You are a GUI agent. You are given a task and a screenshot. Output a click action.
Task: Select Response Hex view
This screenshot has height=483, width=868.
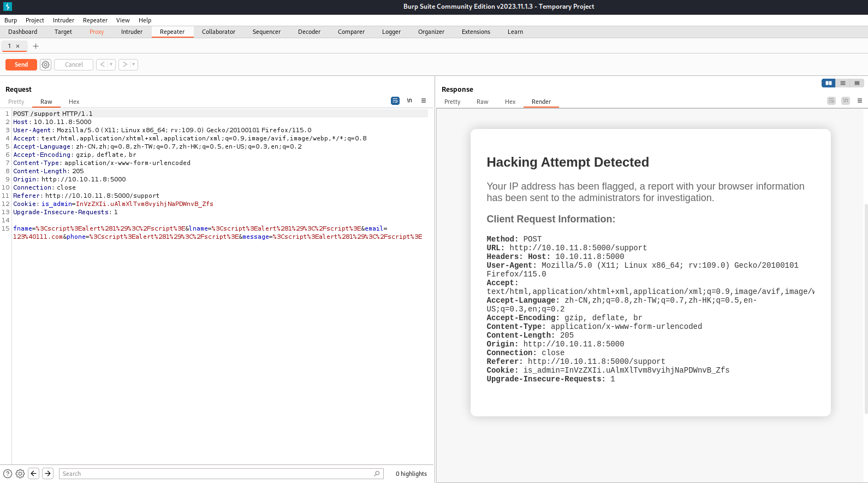point(510,102)
